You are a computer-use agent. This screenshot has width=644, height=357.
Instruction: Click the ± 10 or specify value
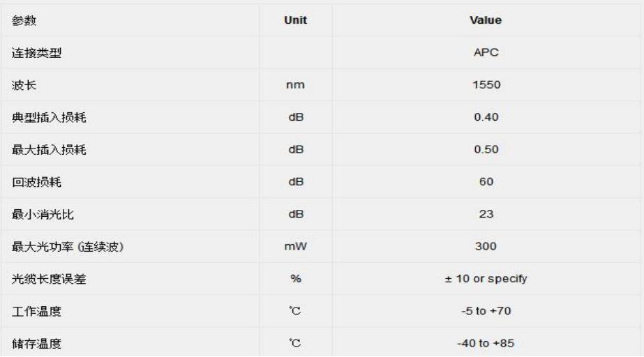486,279
